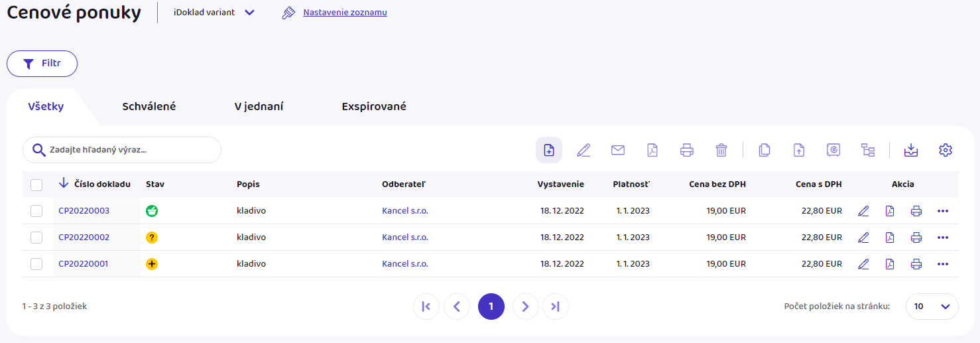The width and height of the screenshot is (980, 343).
Task: Click the envelope send email toolbar icon
Action: (618, 150)
